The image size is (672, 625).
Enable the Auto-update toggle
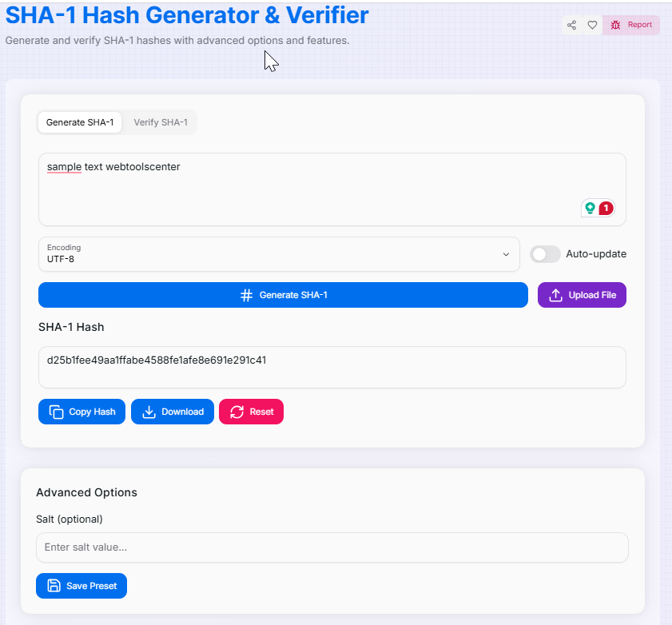pos(545,254)
